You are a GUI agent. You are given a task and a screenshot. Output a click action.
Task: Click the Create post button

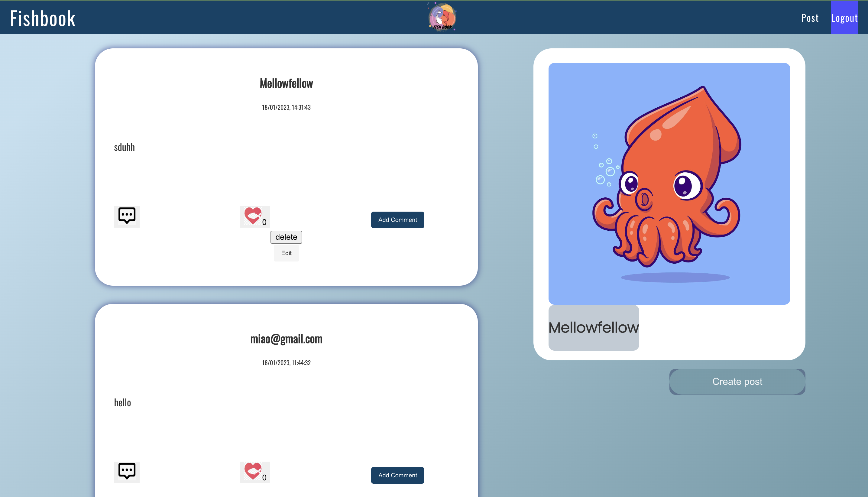coord(737,381)
